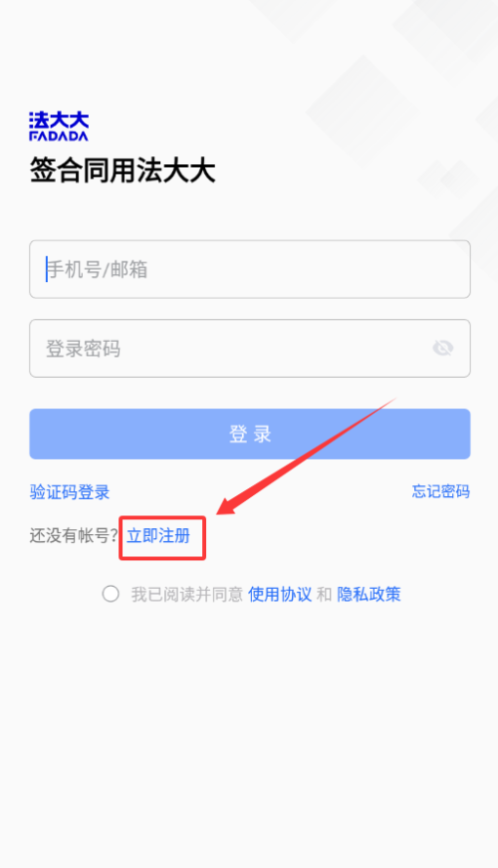Switch to 验证码登录 login method

[70, 491]
